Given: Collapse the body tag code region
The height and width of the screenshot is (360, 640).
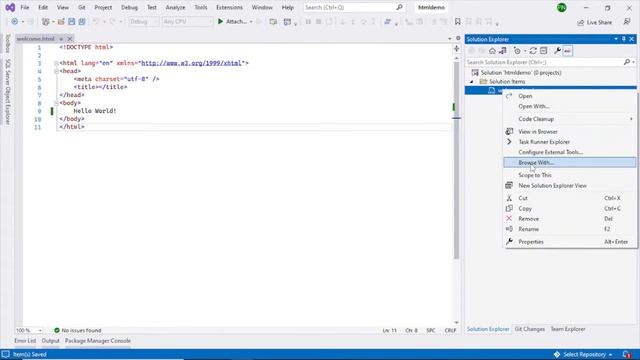Looking at the screenshot, I should [56, 103].
